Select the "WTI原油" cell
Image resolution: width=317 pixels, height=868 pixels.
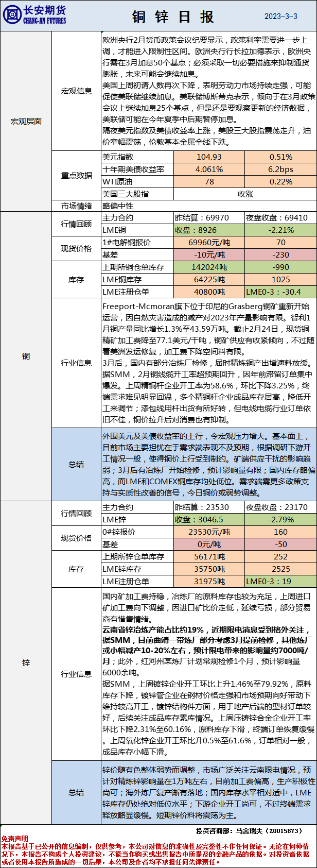[138, 182]
